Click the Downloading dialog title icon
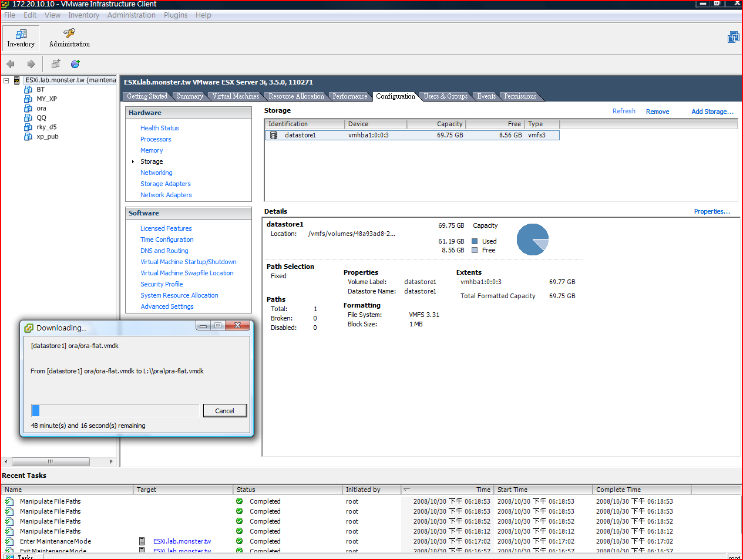The image size is (743, 560). point(29,328)
